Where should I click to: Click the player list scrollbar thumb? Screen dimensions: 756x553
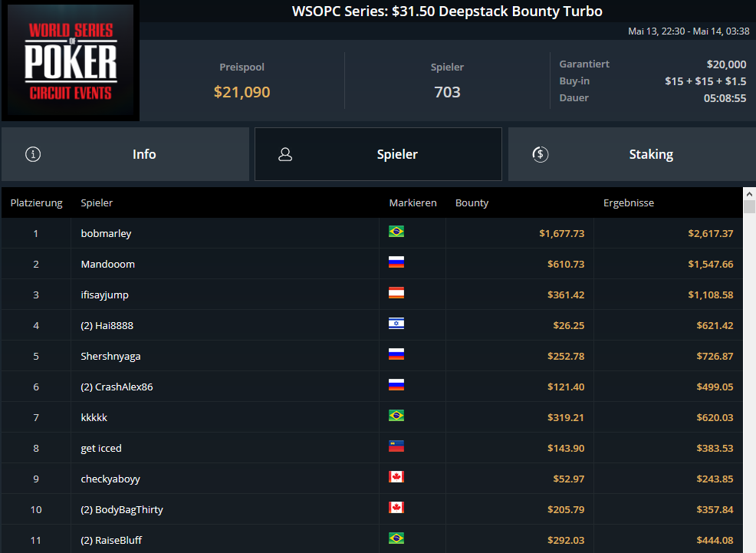(x=749, y=207)
